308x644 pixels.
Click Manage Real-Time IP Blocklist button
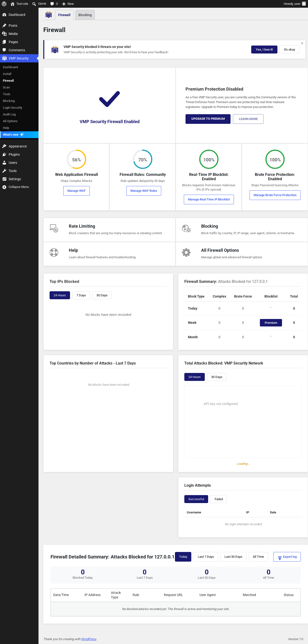point(209,199)
